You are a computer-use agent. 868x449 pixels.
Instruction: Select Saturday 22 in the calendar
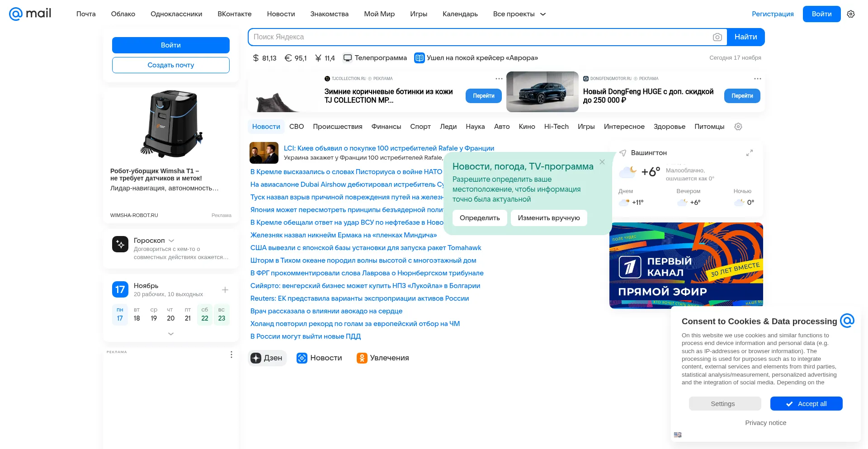205,315
